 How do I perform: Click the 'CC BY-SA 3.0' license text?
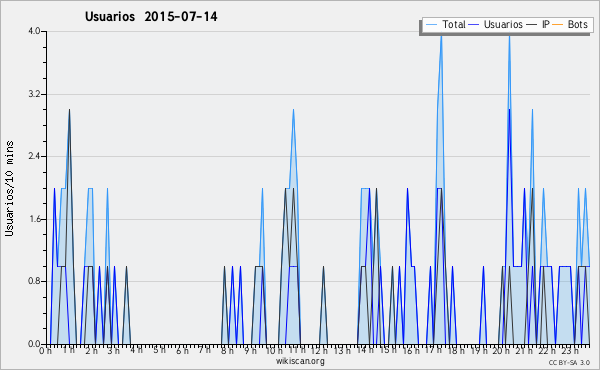click(x=569, y=362)
